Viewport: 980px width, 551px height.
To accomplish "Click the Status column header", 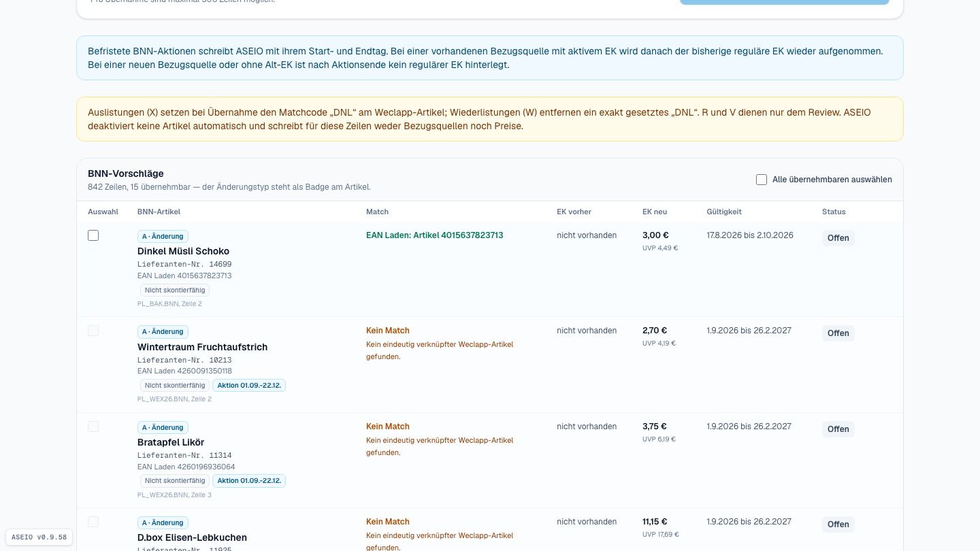I will pyautogui.click(x=834, y=212).
